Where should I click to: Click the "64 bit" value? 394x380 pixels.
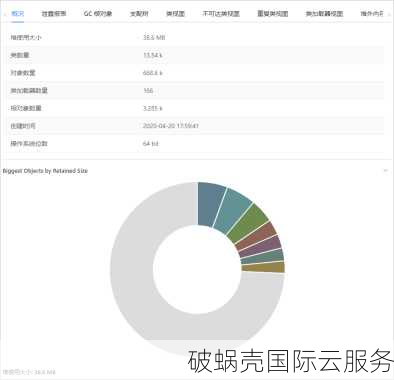point(151,143)
